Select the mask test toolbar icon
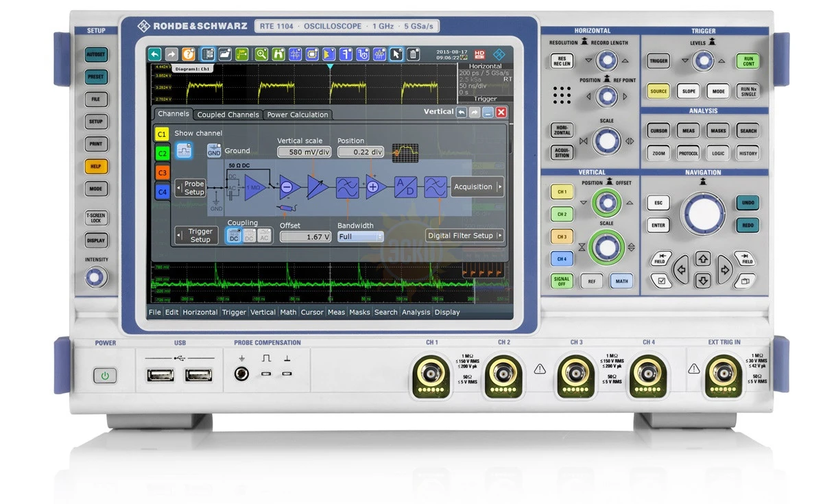The width and height of the screenshot is (823, 504). pyautogui.click(x=312, y=54)
